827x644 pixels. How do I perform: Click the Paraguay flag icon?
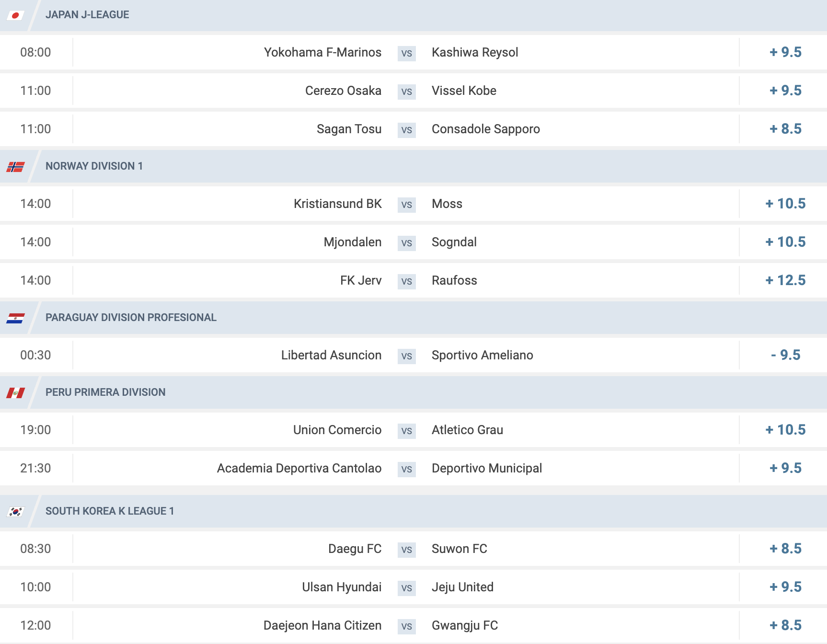click(x=16, y=318)
